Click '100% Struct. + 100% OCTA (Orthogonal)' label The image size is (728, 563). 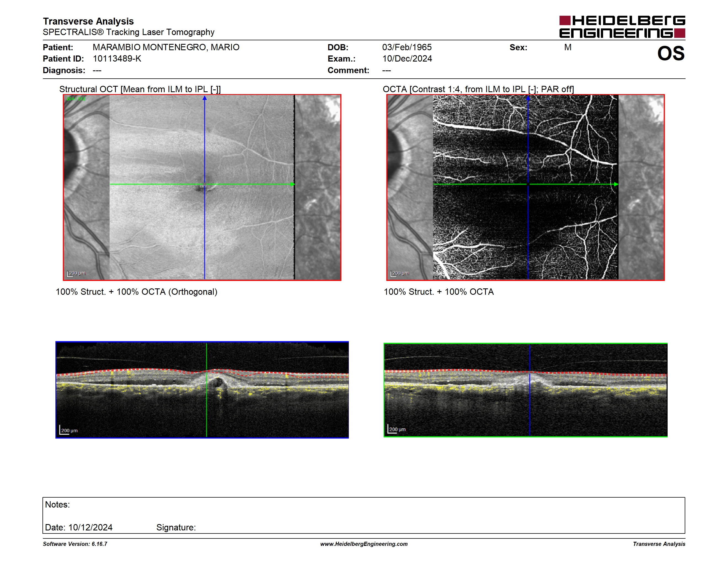point(136,292)
